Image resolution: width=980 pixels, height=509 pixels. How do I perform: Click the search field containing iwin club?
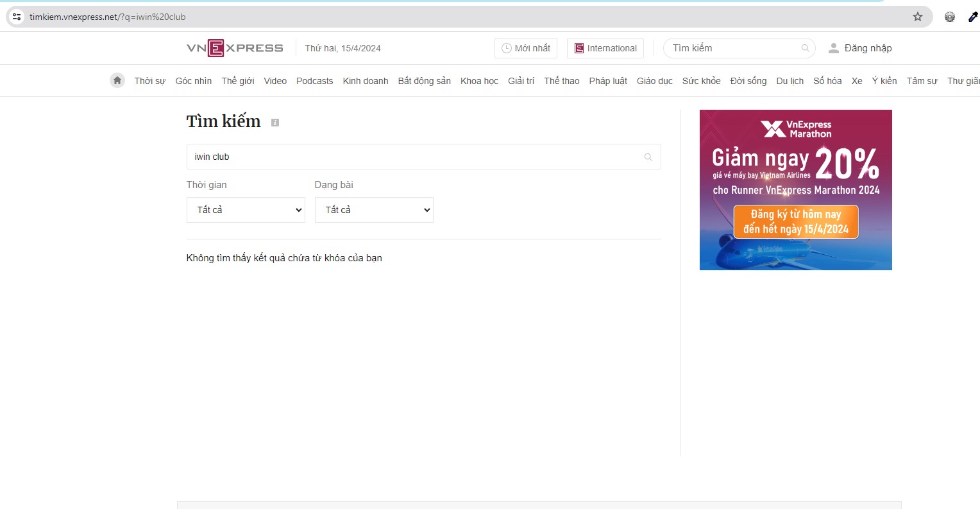coord(423,157)
